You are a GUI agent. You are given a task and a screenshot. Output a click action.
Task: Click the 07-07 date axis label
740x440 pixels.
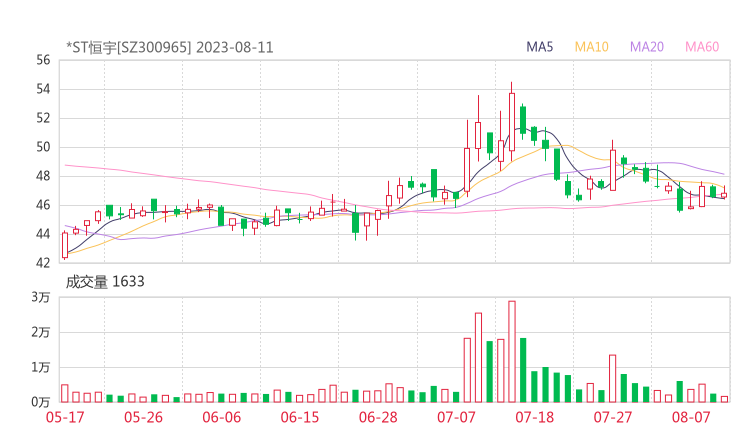(456, 417)
